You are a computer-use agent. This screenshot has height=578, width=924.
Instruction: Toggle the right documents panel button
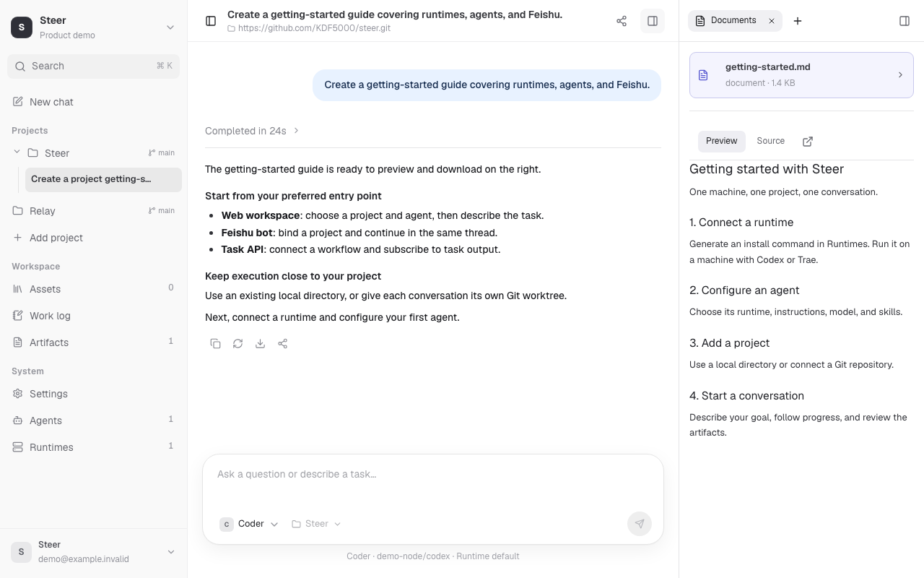tap(653, 21)
